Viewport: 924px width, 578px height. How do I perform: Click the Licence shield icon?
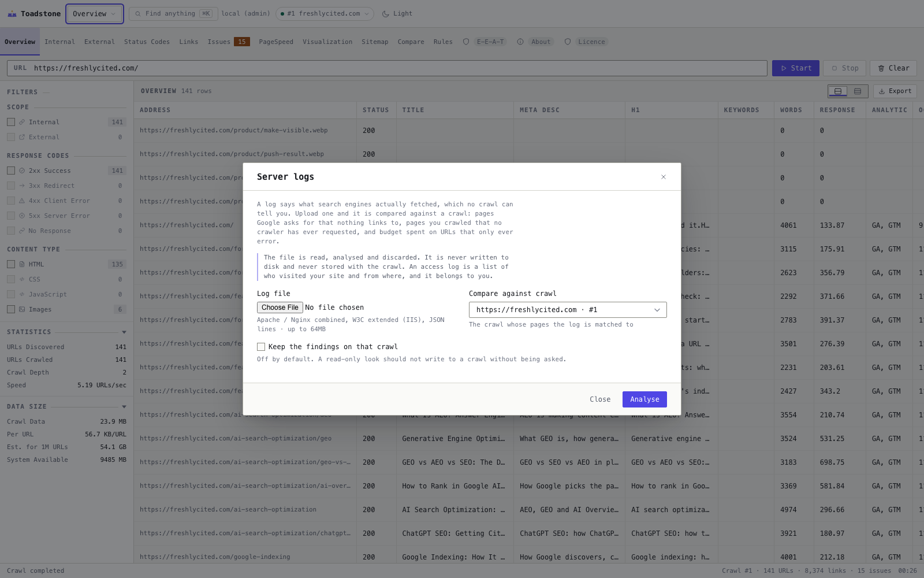(x=568, y=42)
